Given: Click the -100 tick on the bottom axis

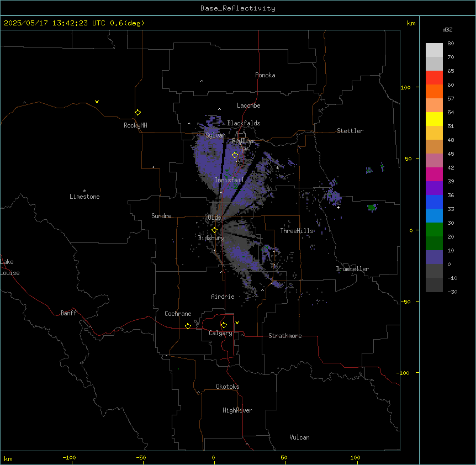Looking at the screenshot, I should pos(69,458).
